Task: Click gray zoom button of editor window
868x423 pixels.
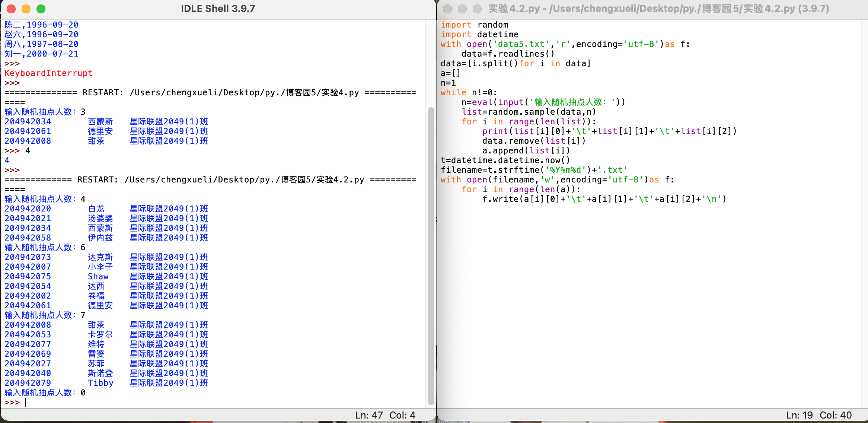Action: pos(477,9)
